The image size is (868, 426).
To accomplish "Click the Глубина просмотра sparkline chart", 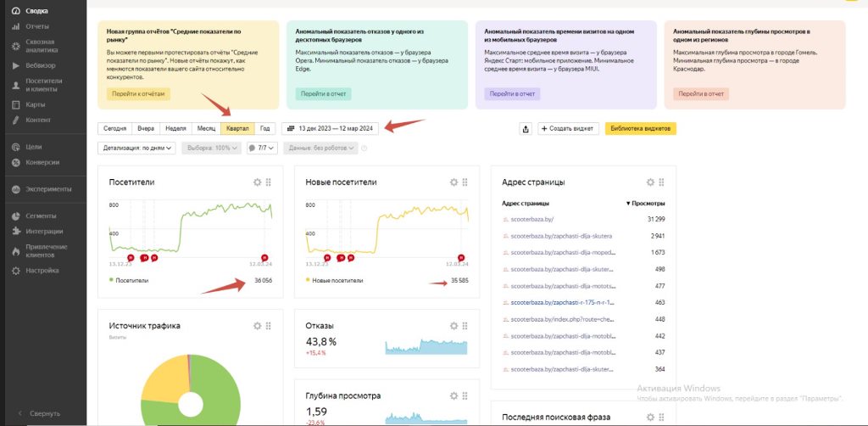I will 426,418.
